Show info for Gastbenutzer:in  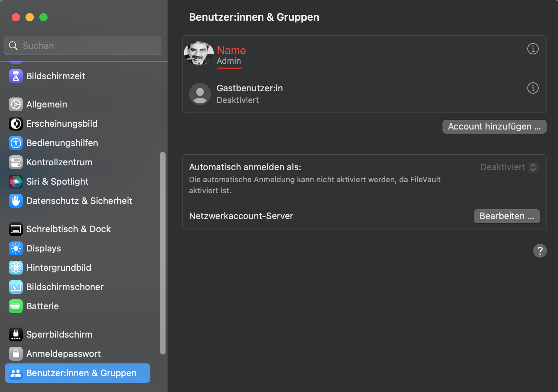(533, 88)
